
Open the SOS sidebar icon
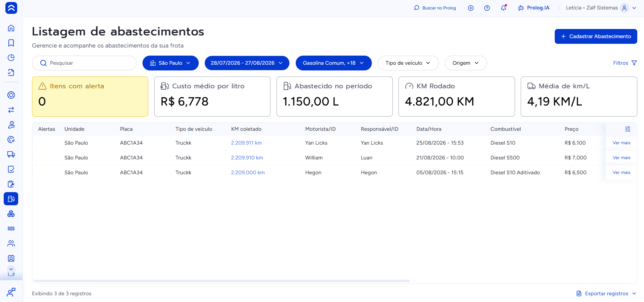pyautogui.click(x=11, y=229)
